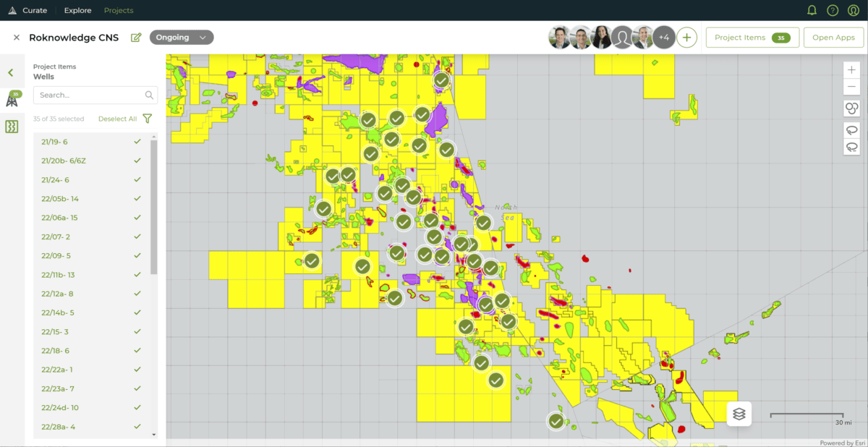Viewport: 868px width, 447px height.
Task: Edit the Roknowledge CNS project name
Action: point(136,38)
